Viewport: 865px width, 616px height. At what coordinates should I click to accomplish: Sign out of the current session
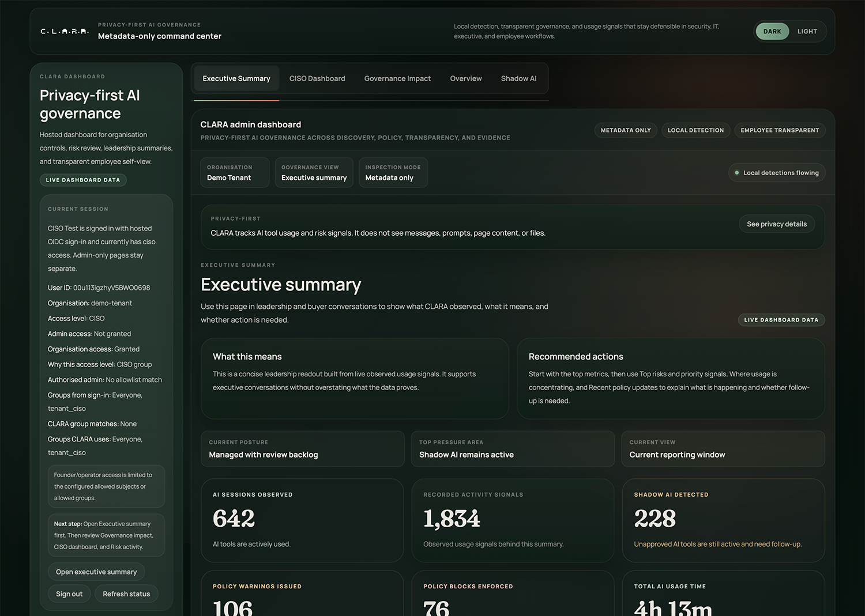pos(69,594)
